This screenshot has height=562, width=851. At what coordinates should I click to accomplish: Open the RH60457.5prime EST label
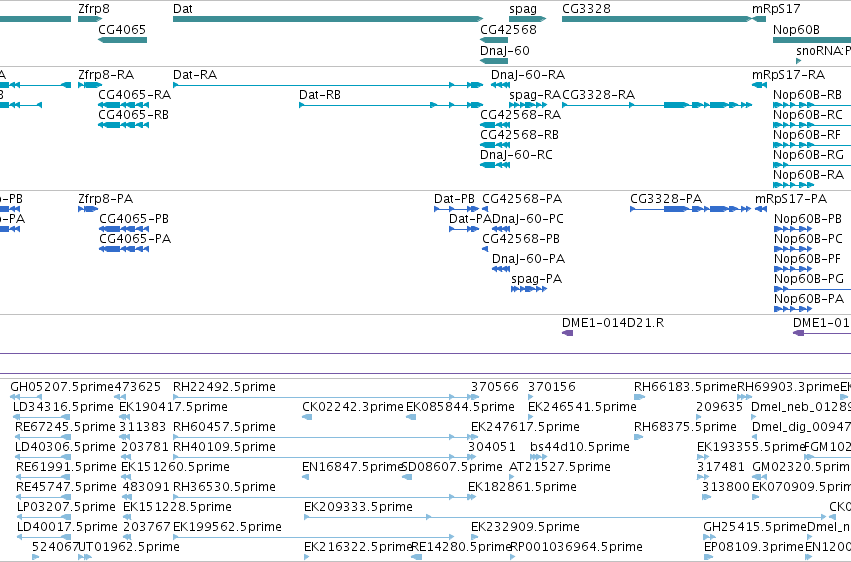click(x=224, y=427)
